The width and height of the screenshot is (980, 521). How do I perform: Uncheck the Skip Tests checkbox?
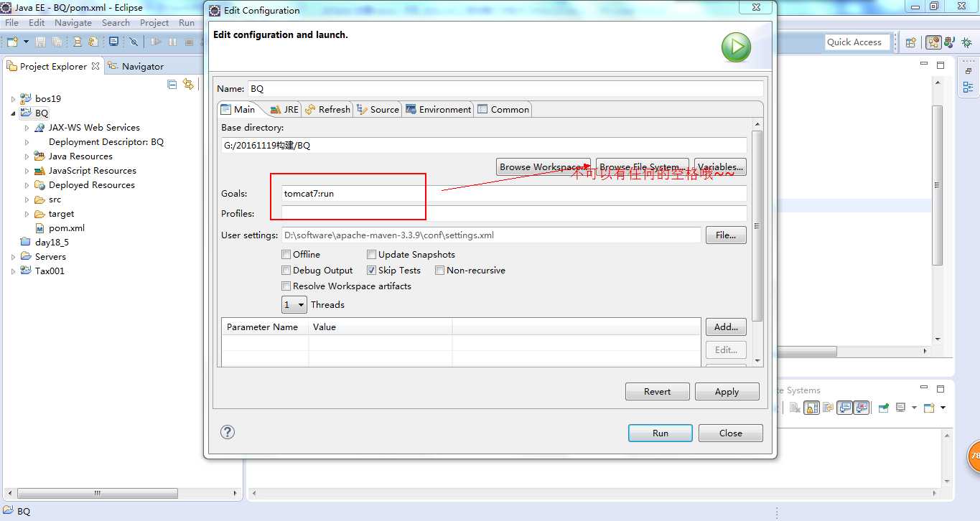pyautogui.click(x=371, y=270)
